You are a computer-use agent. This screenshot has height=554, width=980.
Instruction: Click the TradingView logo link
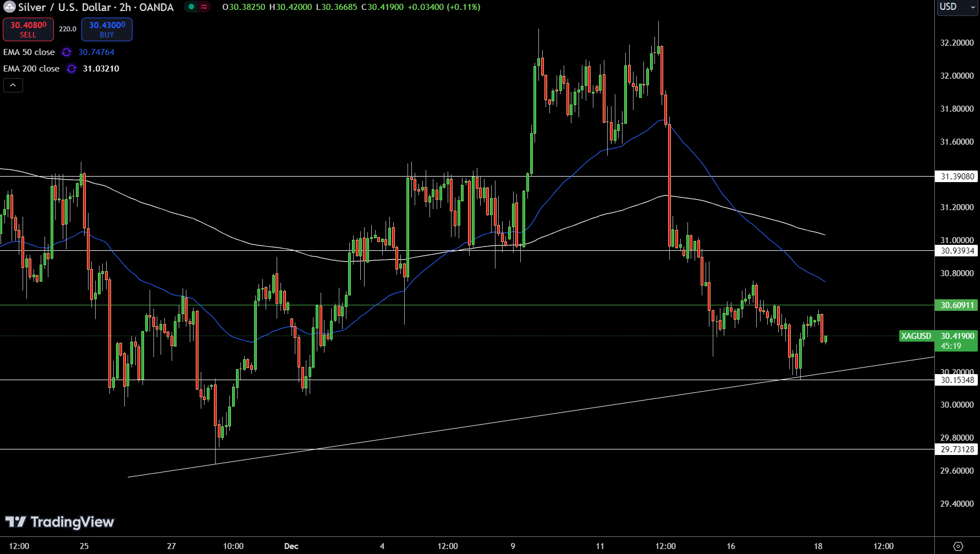point(59,522)
